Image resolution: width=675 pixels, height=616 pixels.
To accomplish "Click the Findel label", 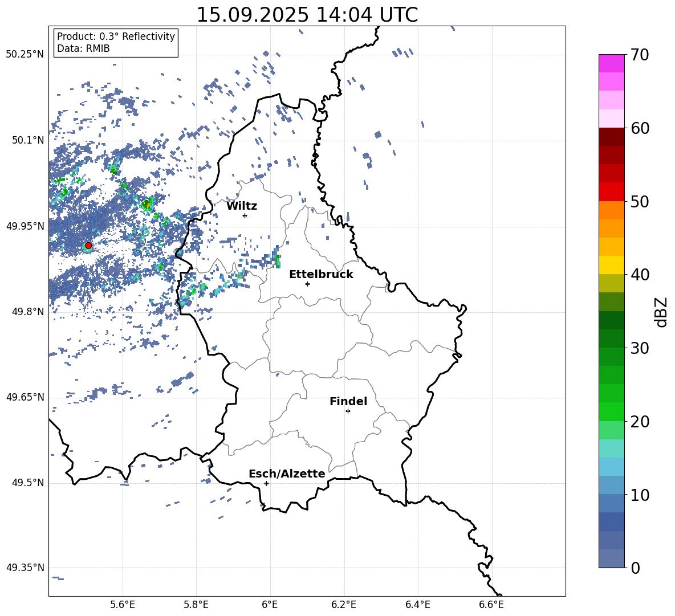I will (348, 401).
